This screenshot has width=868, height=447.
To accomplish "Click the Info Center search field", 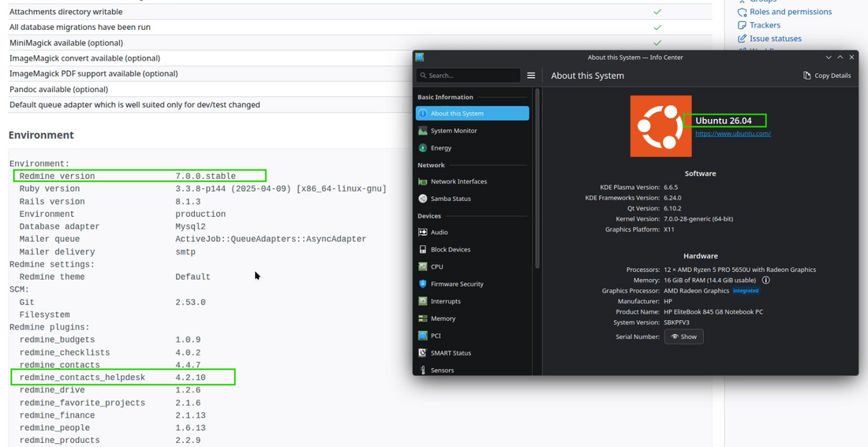I will [468, 75].
